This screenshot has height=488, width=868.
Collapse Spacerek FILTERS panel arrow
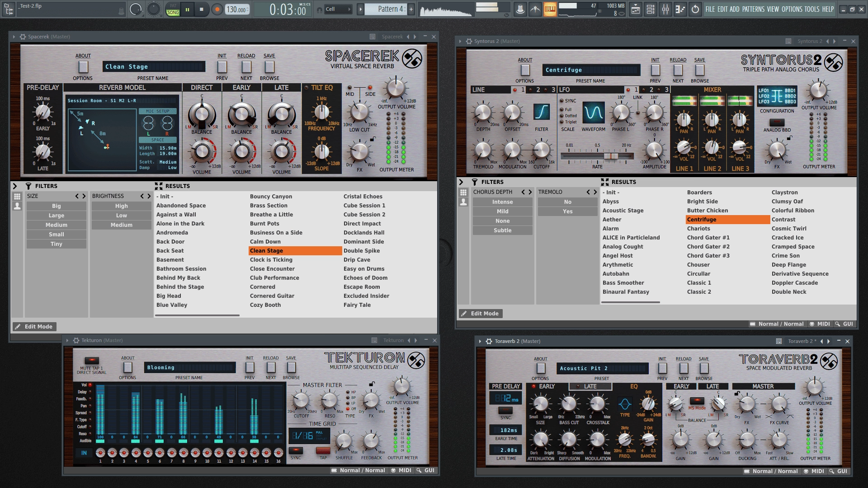pos(15,186)
